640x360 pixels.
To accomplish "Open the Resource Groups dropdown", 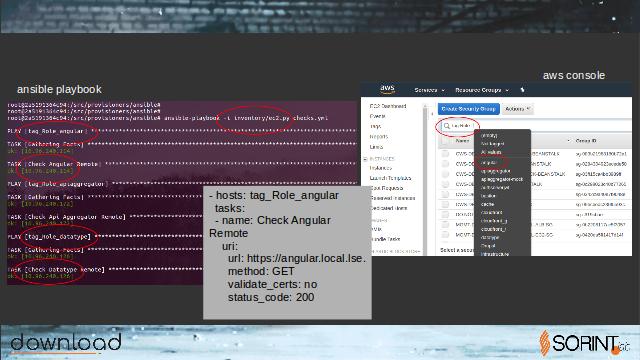I will click(482, 90).
